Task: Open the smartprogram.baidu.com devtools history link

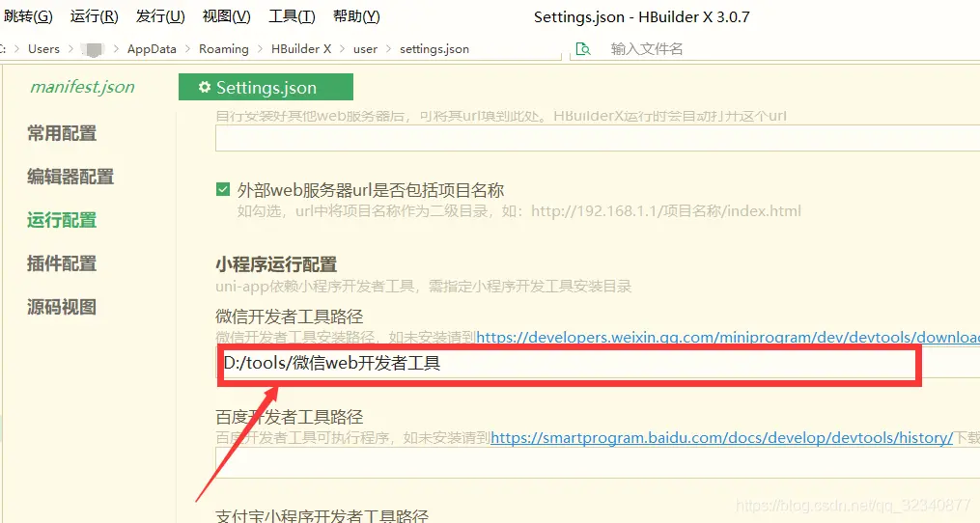Action: (x=722, y=437)
